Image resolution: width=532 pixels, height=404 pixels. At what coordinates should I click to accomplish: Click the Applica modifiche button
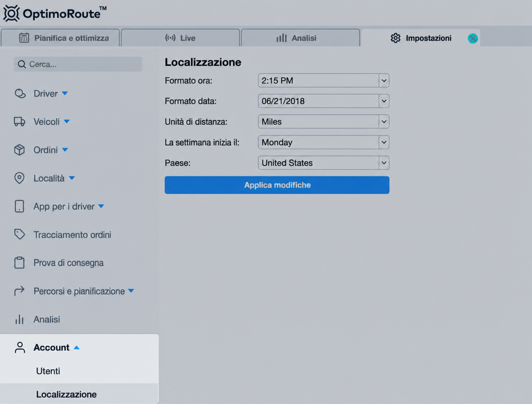coord(277,185)
